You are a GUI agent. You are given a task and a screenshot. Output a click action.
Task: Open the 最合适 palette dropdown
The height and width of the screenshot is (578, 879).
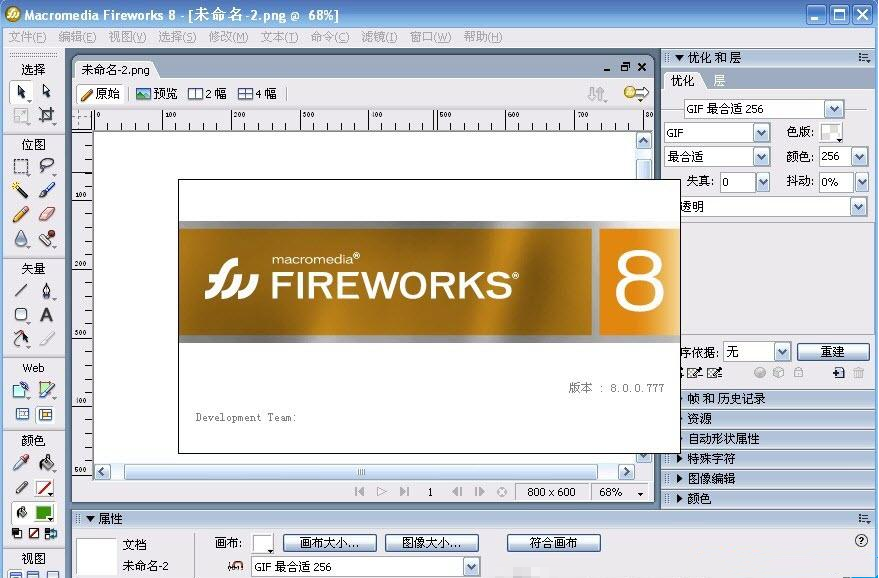(761, 157)
